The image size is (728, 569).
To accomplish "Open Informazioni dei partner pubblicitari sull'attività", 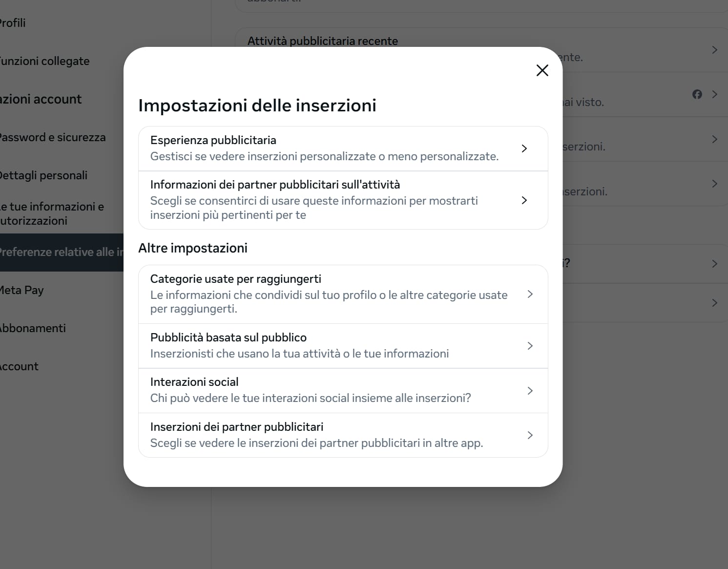I will [x=343, y=200].
